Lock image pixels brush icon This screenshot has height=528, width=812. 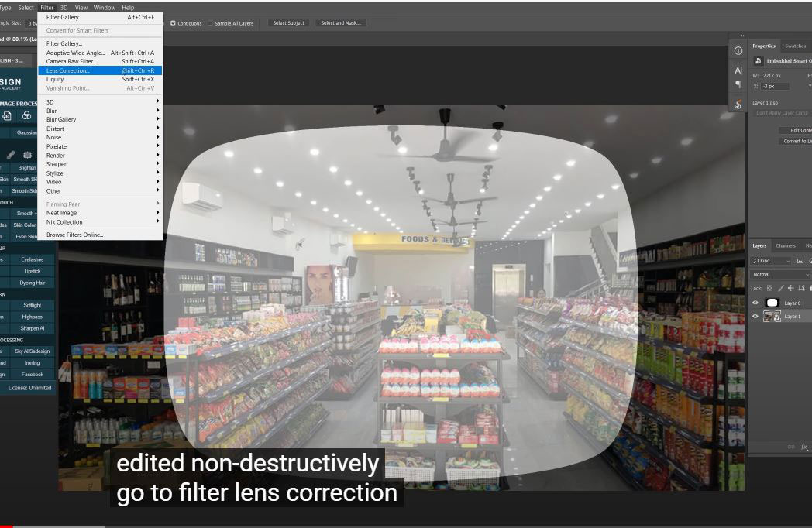coord(780,288)
